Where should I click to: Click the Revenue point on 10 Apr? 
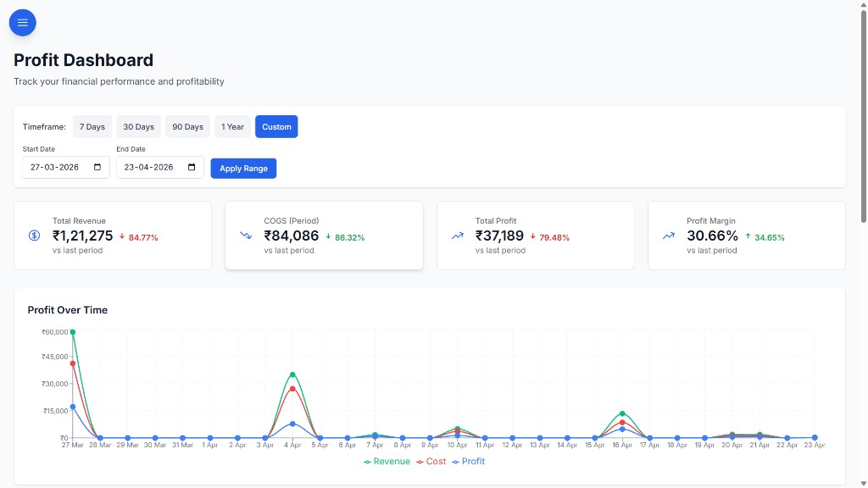pyautogui.click(x=457, y=429)
